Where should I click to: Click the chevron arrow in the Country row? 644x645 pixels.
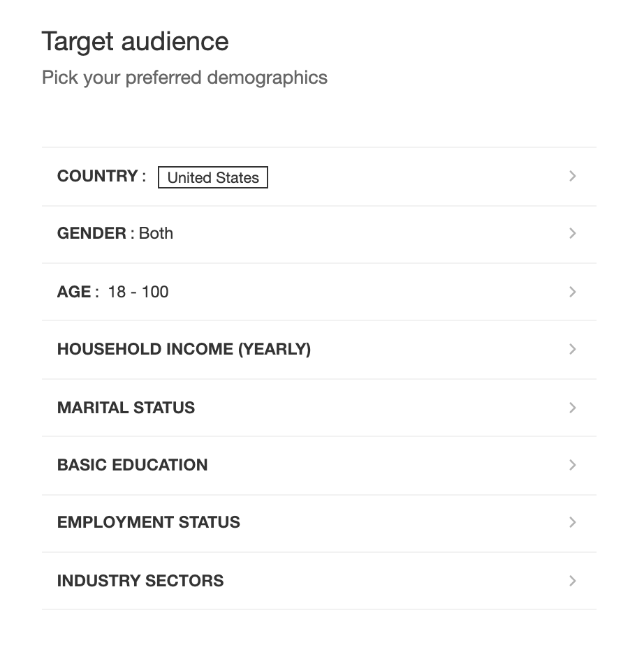point(572,176)
